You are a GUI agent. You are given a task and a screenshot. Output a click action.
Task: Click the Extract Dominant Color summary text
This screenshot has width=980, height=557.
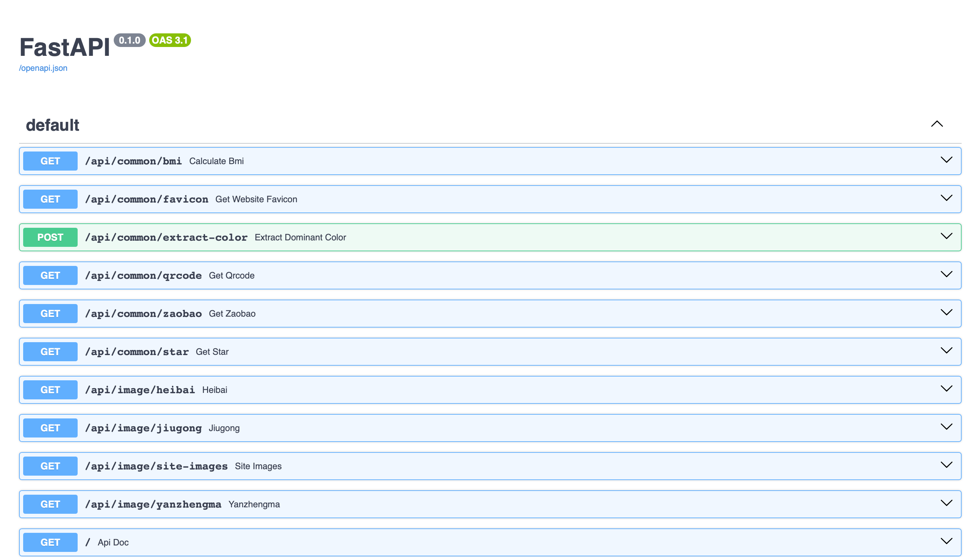click(x=300, y=238)
